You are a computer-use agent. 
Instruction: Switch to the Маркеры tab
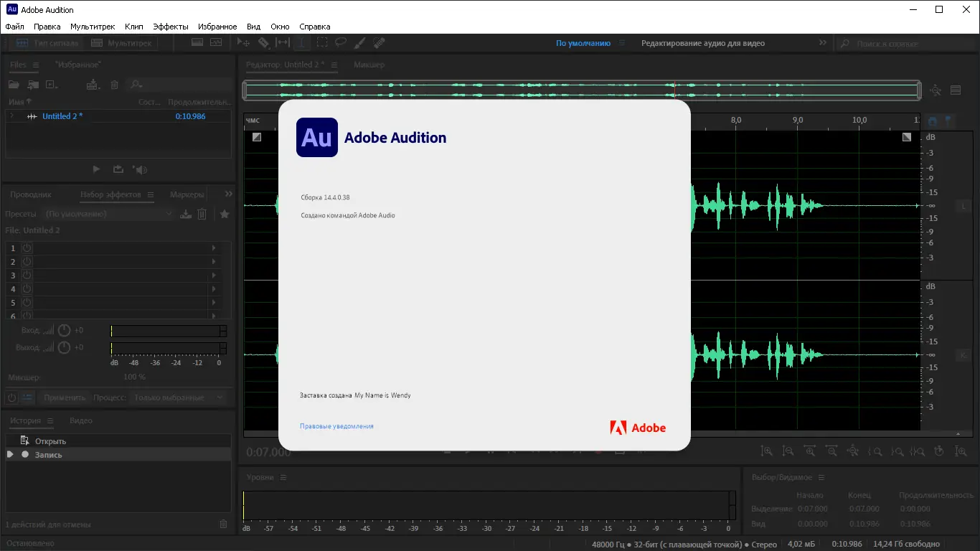tap(187, 194)
